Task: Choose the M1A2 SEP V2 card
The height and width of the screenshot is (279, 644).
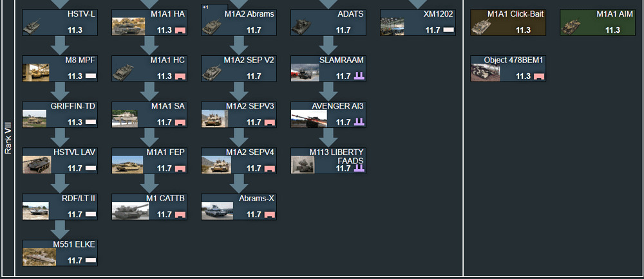Action: tap(239, 68)
